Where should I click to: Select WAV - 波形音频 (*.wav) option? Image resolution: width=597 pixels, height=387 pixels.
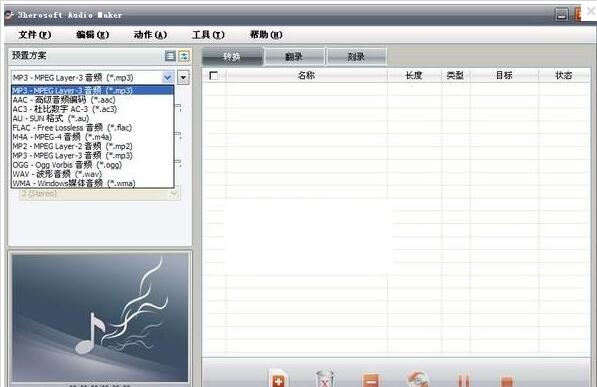(93, 174)
